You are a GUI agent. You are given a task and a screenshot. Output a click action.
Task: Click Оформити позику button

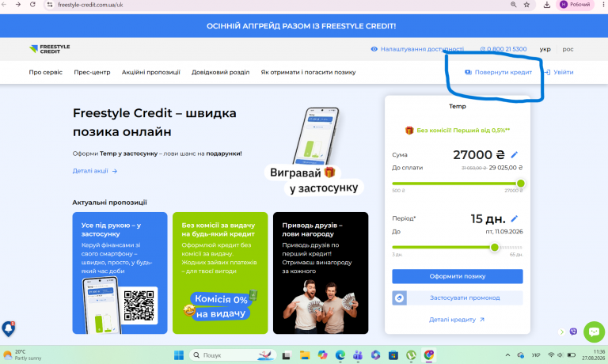[457, 276]
